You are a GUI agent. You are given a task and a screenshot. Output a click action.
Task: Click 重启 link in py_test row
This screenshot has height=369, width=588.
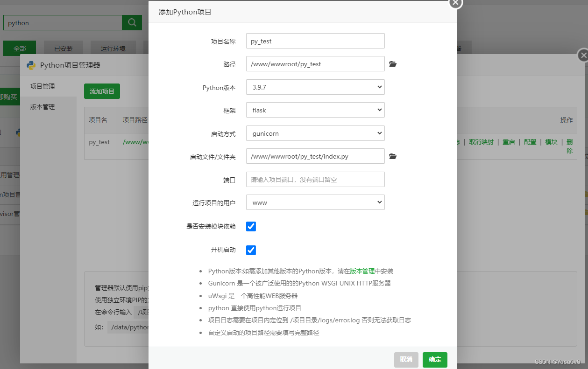(509, 142)
